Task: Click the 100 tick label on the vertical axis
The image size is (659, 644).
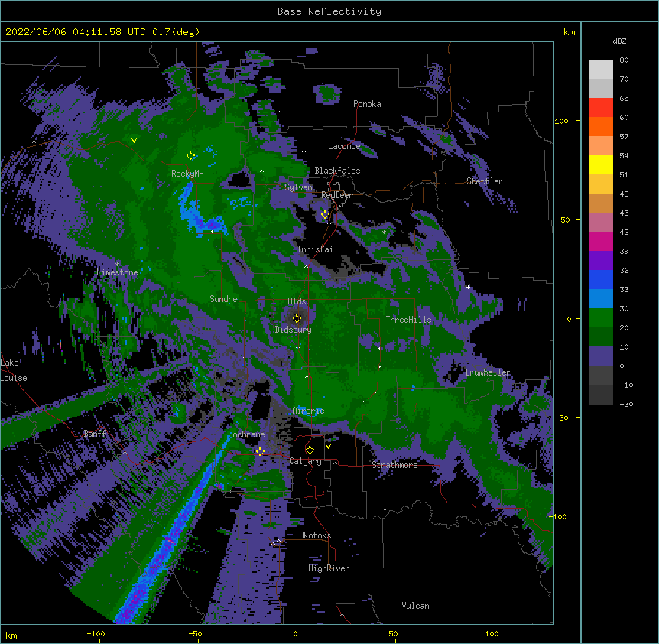Action: [561, 121]
